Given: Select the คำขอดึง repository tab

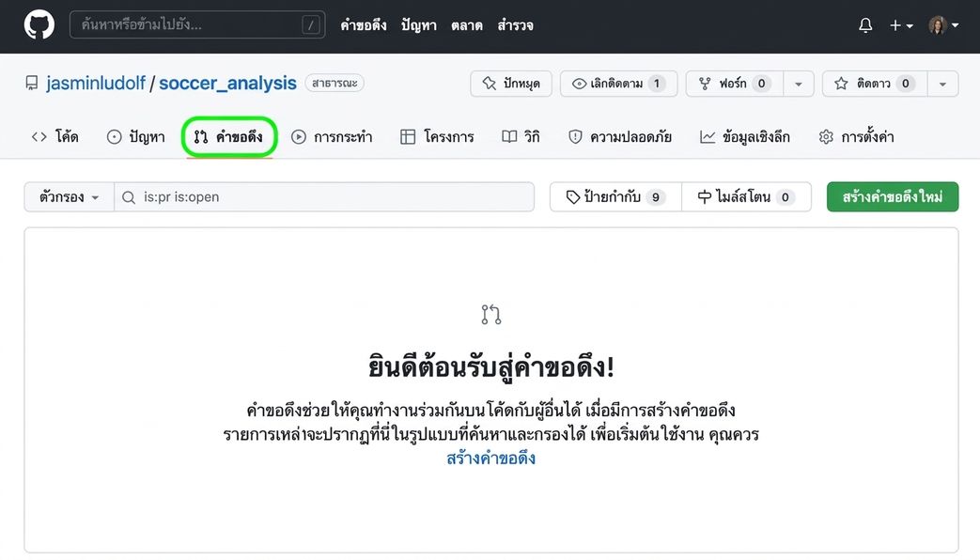Looking at the screenshot, I should point(228,137).
